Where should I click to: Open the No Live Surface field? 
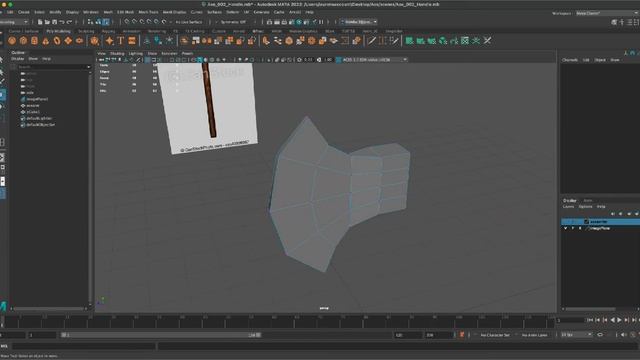[x=189, y=22]
